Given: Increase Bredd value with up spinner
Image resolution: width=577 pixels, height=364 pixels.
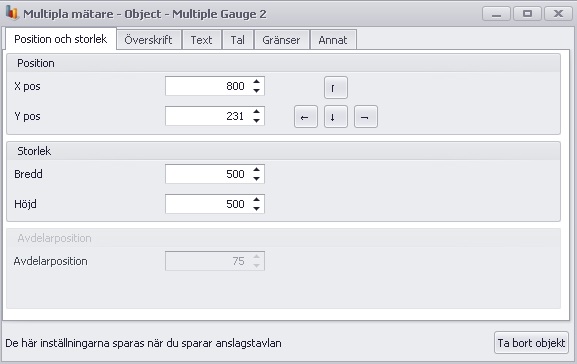Looking at the screenshot, I should click(256, 169).
